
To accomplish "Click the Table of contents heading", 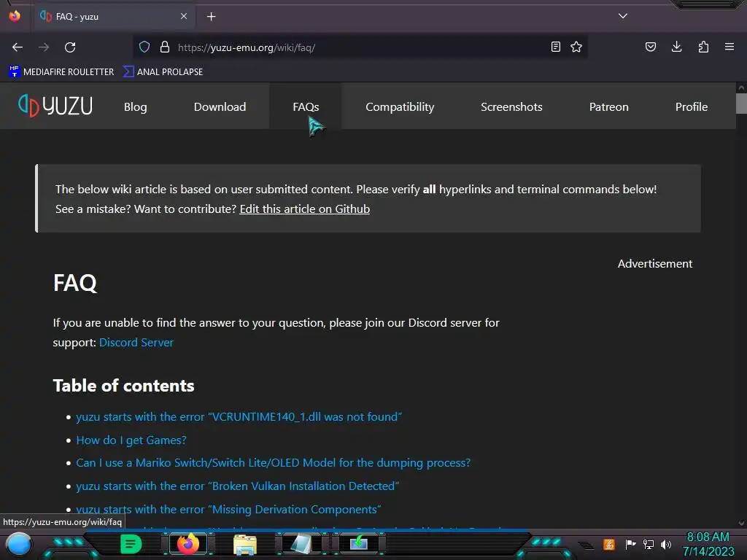I will click(123, 386).
